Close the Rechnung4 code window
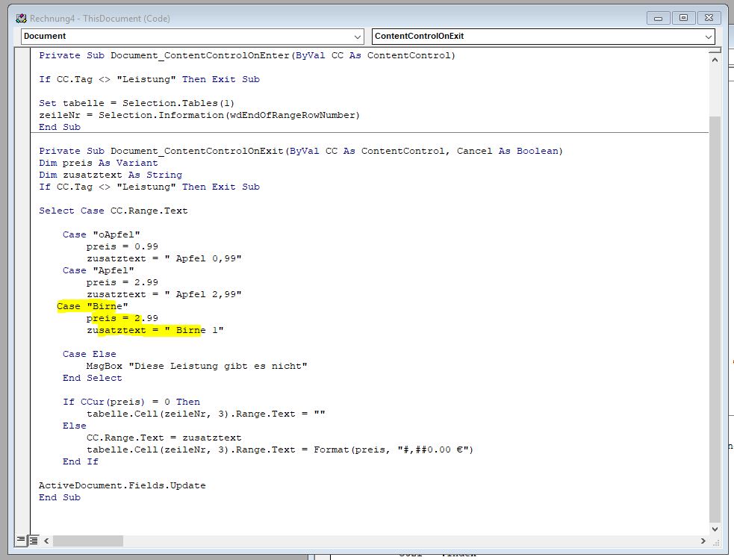The width and height of the screenshot is (734, 560). (709, 18)
